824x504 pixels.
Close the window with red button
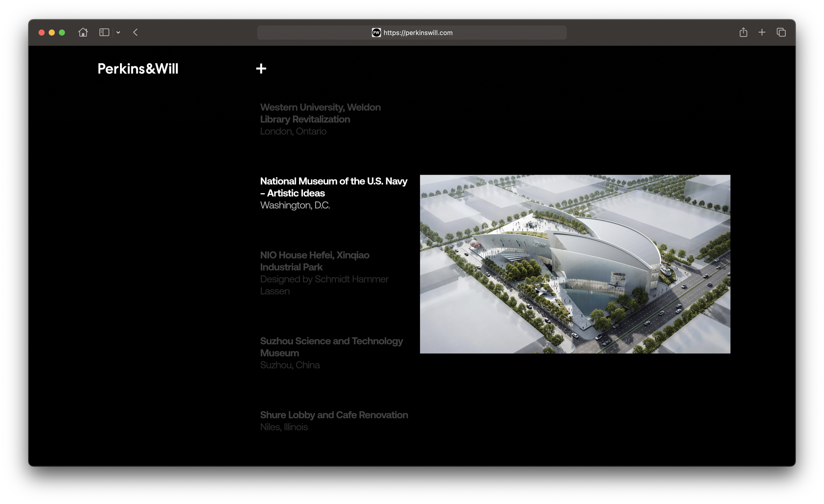42,32
